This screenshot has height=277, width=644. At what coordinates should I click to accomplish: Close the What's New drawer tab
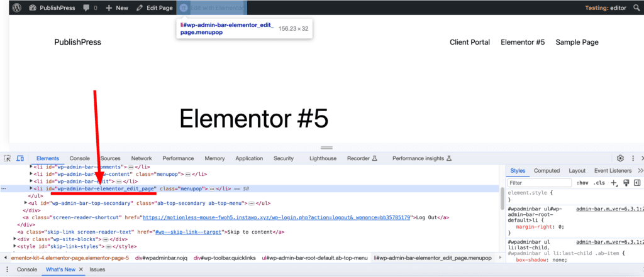(x=81, y=269)
